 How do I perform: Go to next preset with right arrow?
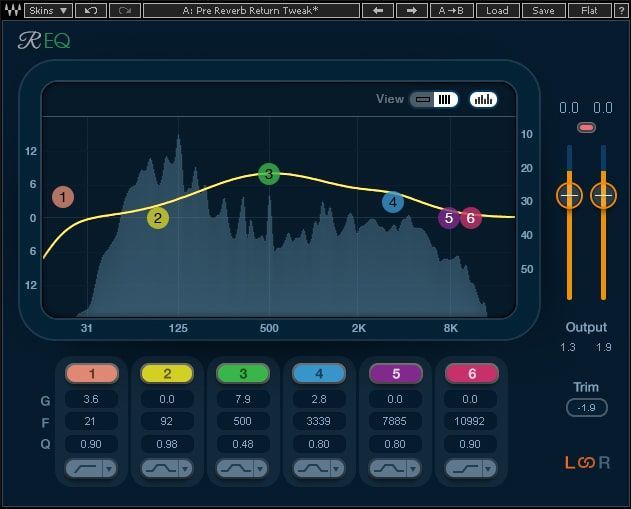(412, 10)
